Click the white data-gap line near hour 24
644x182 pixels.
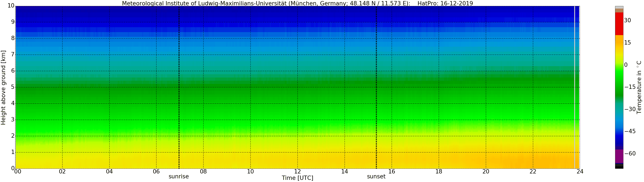click(574, 88)
